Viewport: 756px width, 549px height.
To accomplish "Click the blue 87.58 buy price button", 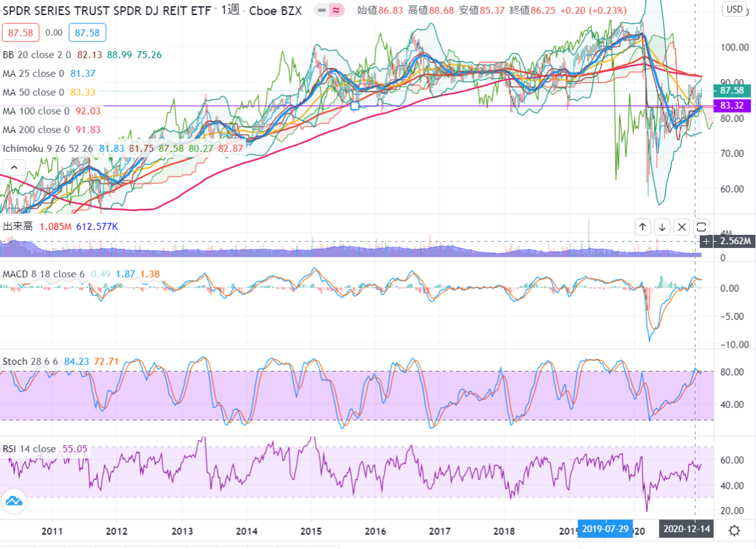I will pyautogui.click(x=88, y=32).
